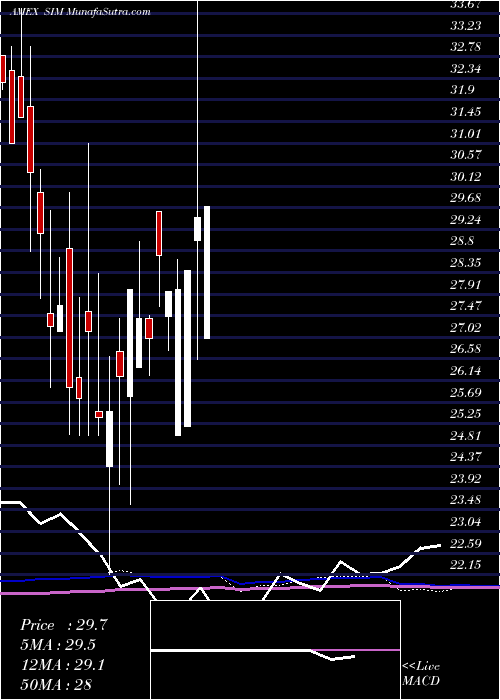The width and height of the screenshot is (500, 700).
Task: Click the 25.69 price axis label
Action: point(466,392)
